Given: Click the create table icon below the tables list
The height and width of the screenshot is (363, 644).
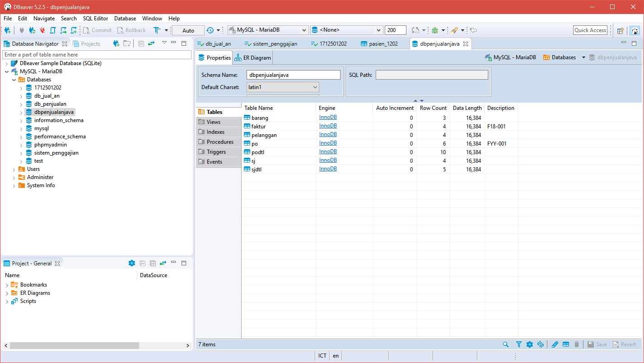Looking at the screenshot, I should [566, 344].
